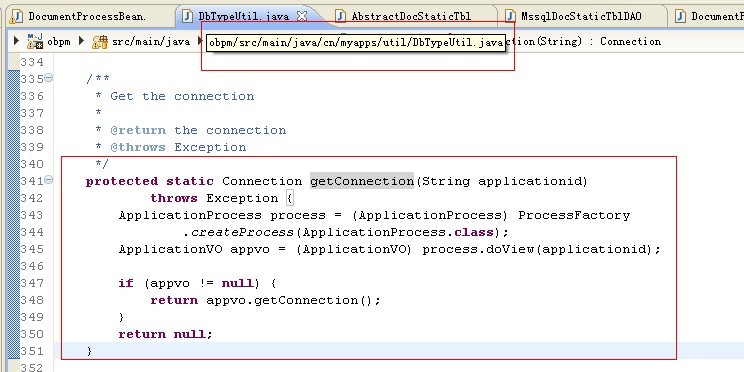Click line number 343 in the gutter
744x372 pixels.
(x=32, y=215)
